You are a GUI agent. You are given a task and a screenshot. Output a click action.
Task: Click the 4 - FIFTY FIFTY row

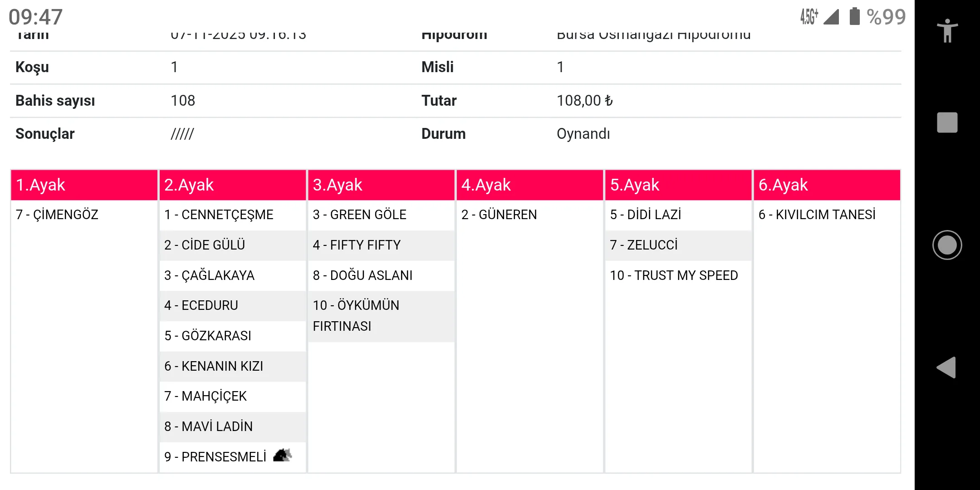pyautogui.click(x=357, y=245)
